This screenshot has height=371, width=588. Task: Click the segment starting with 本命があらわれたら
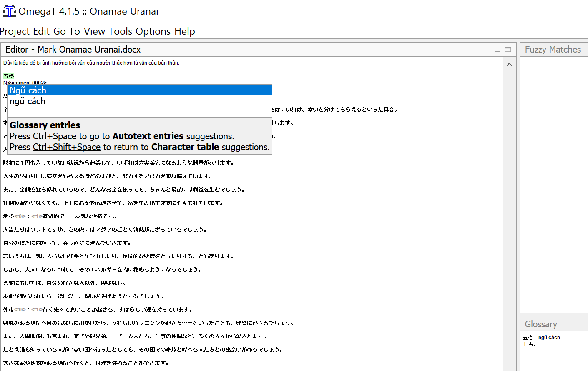coord(83,296)
